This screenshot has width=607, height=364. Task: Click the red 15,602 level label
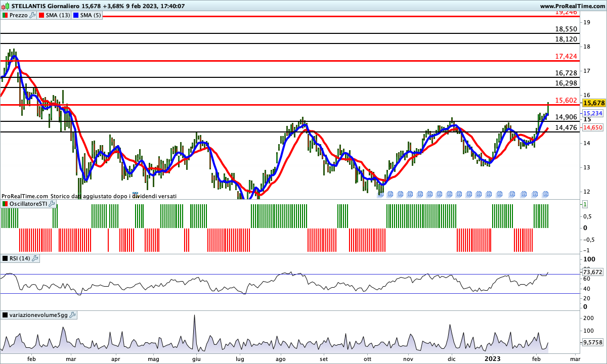(566, 100)
